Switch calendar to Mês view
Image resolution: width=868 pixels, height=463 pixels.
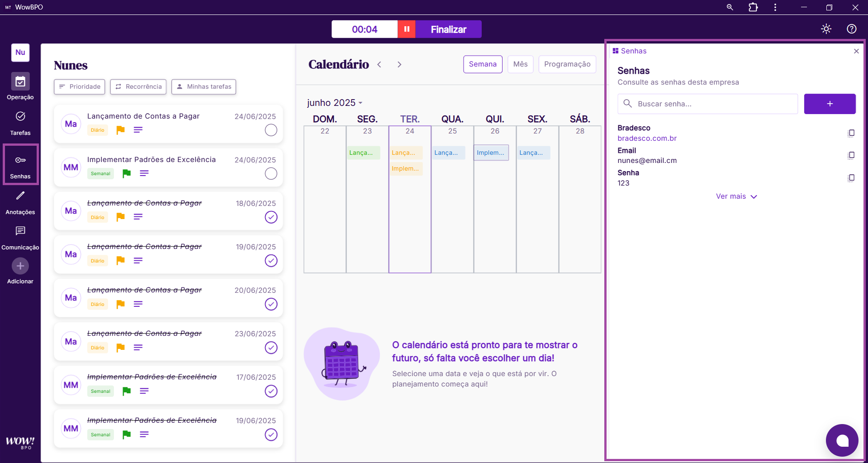coord(520,64)
